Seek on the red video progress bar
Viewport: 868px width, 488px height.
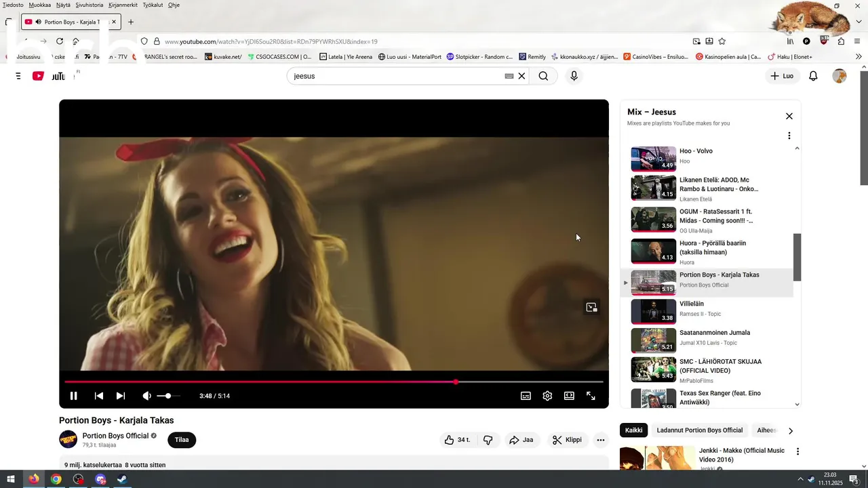pos(334,382)
